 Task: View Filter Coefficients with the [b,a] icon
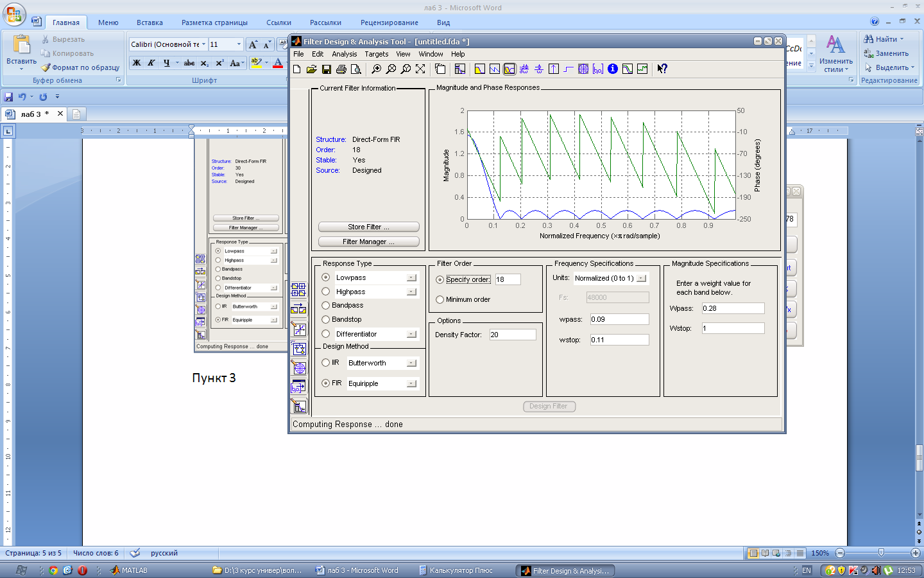pyautogui.click(x=597, y=69)
